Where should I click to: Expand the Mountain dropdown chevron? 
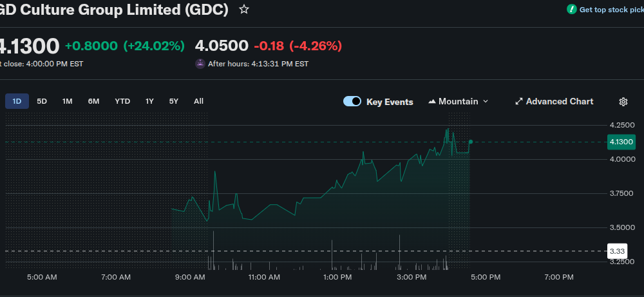pos(486,102)
